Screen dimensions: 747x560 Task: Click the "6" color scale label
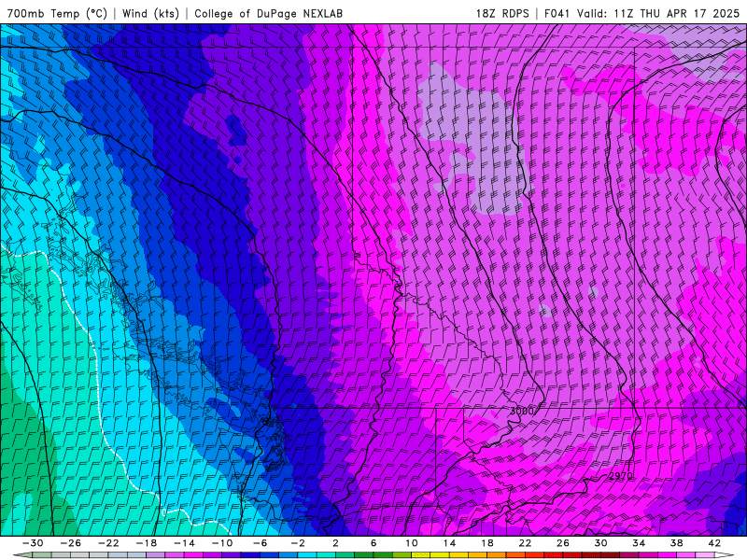(374, 543)
